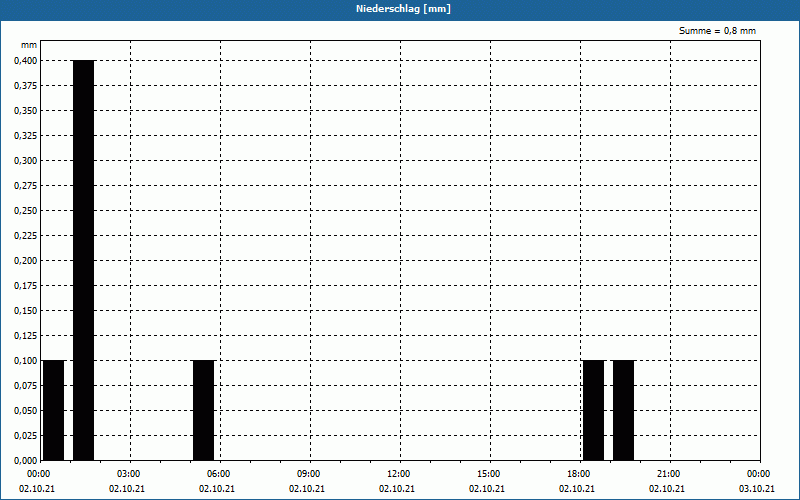Select the 0,400 y-axis value

pyautogui.click(x=26, y=61)
